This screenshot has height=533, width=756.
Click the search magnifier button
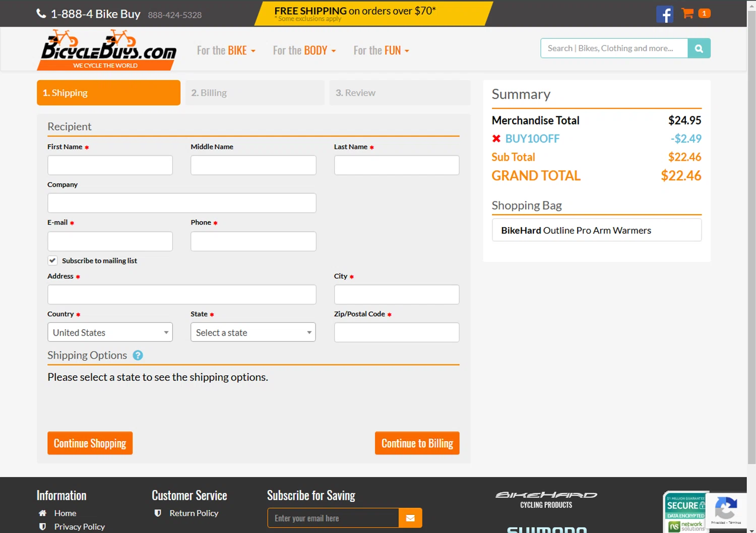[x=699, y=48]
